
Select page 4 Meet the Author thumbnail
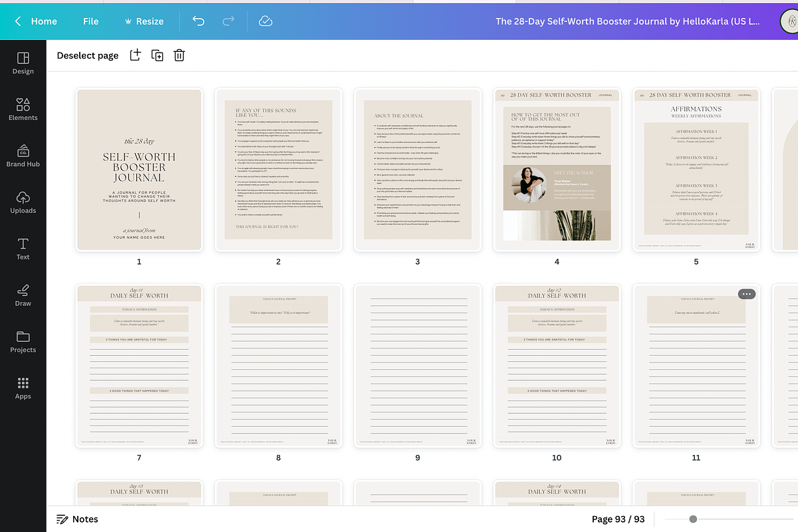tap(557, 170)
